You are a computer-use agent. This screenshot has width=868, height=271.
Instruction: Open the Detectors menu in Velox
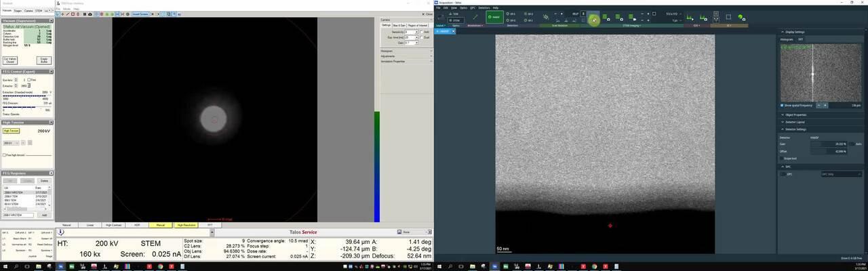point(484,7)
